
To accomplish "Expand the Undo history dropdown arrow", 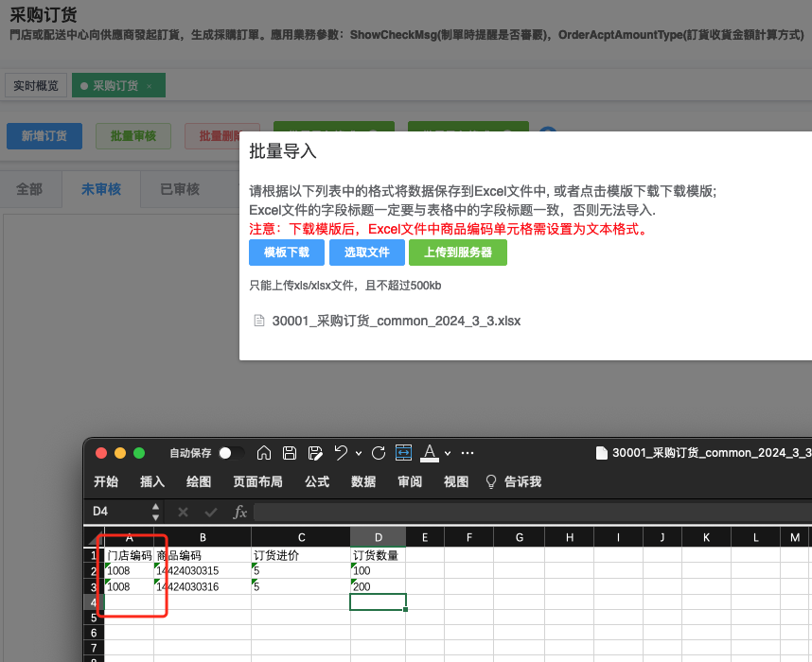I will tap(358, 454).
